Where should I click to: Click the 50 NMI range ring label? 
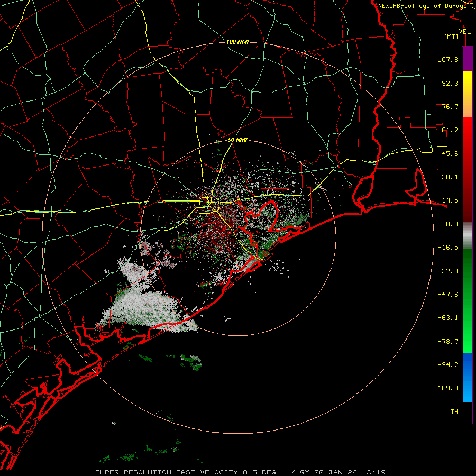point(237,140)
